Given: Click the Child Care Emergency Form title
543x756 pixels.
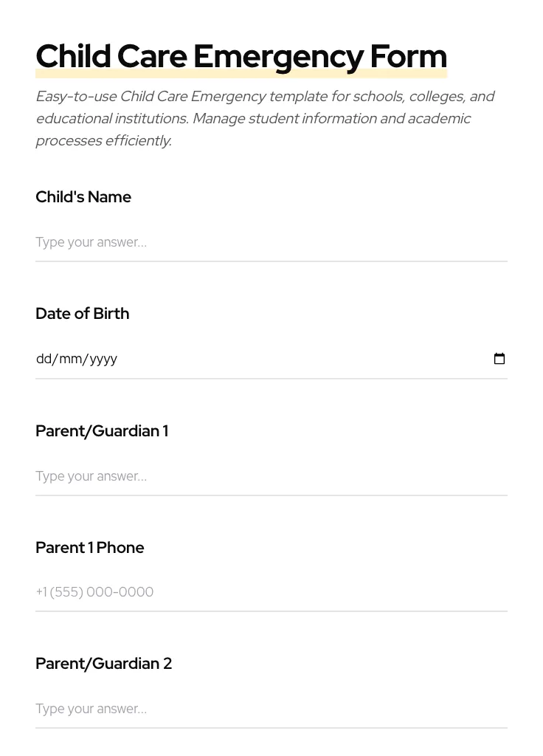Looking at the screenshot, I should [x=241, y=56].
